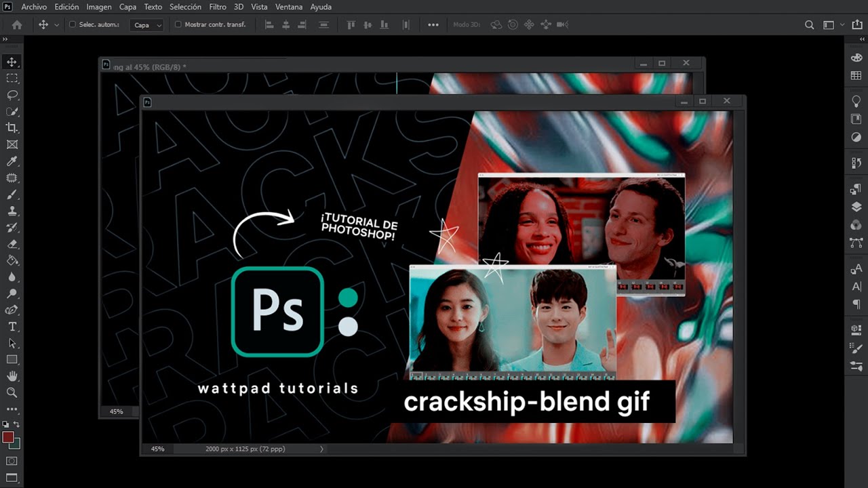Screen dimensions: 868x488
Task: Open the Swatches grid panel icon
Action: [x=856, y=76]
